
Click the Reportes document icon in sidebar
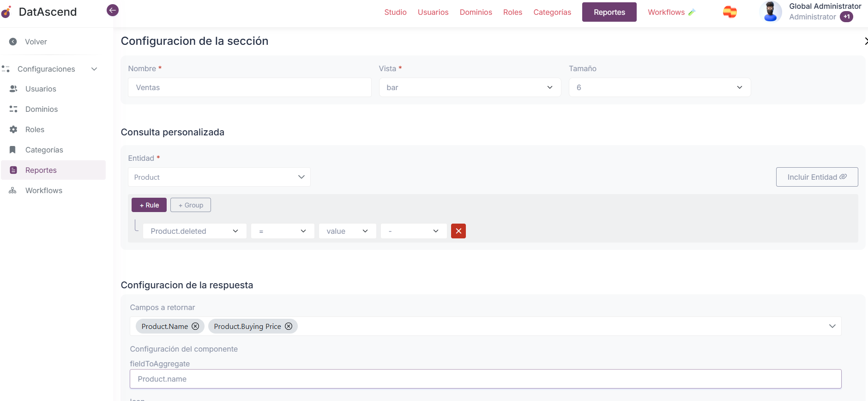tap(13, 170)
